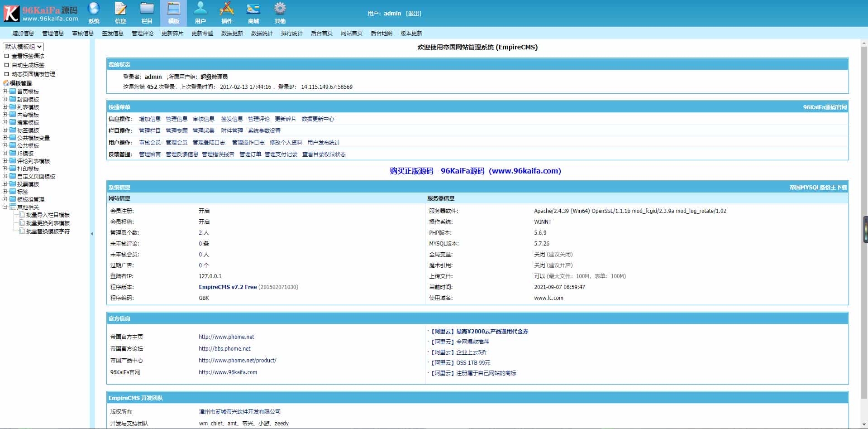Expand the 公共模板 tree node

pos(5,145)
